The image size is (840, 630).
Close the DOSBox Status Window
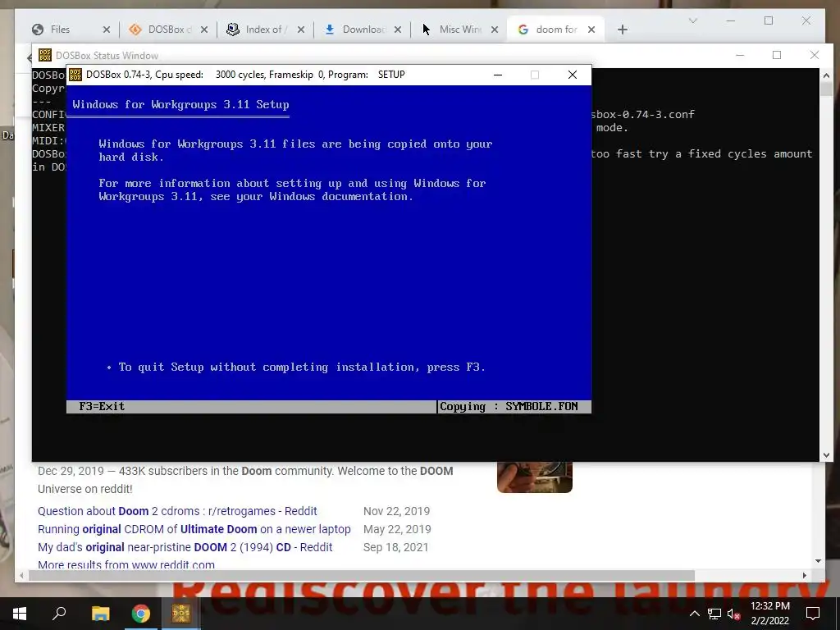click(x=815, y=55)
